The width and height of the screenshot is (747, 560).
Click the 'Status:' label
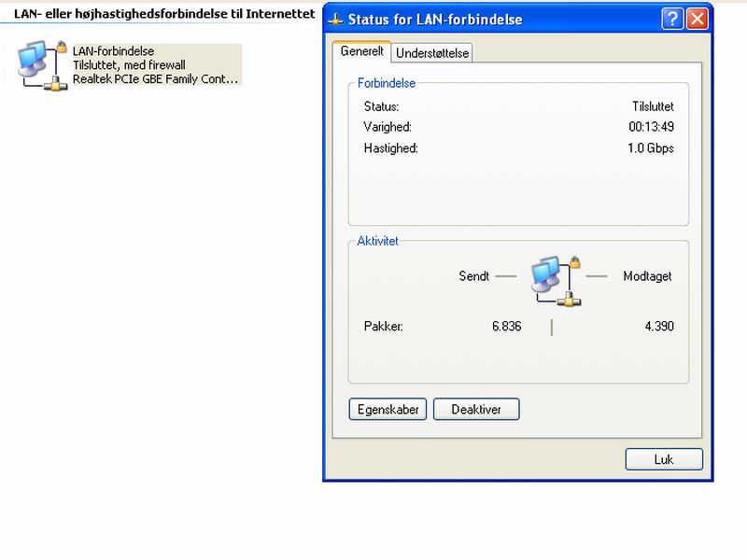pos(381,106)
